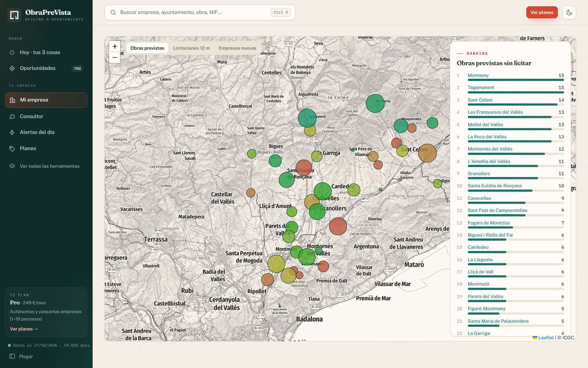This screenshot has height=368, width=588.
Task: Zoom out on the map
Action: coord(115,57)
